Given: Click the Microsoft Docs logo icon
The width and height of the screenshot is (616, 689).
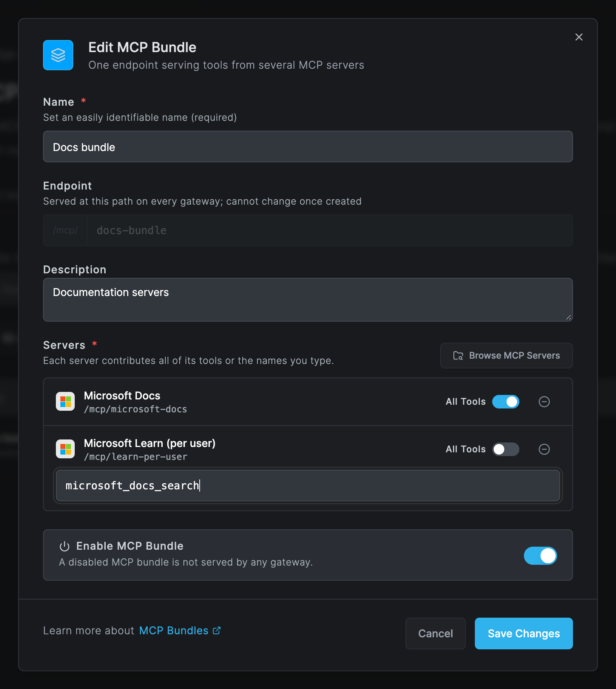Looking at the screenshot, I should click(65, 401).
